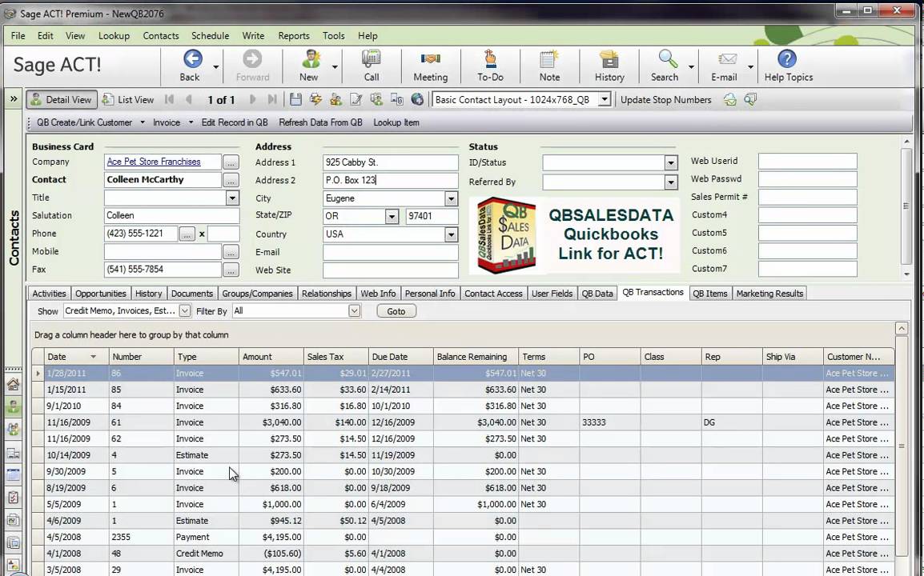Open Help Topics

(x=788, y=65)
